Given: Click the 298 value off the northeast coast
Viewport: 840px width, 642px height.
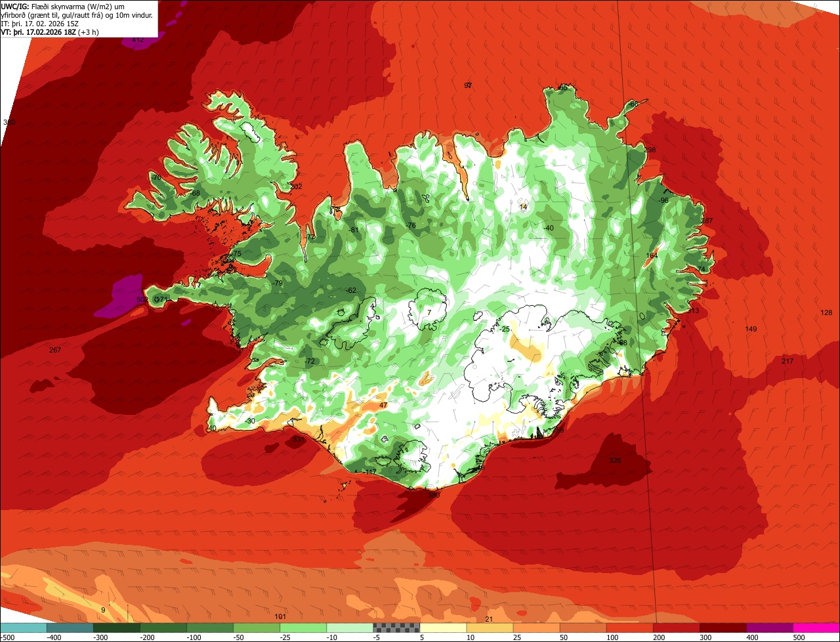Looking at the screenshot, I should pyautogui.click(x=650, y=150).
